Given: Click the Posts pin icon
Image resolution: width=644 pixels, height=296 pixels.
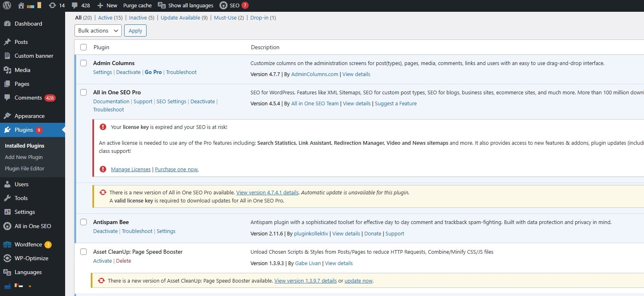Looking at the screenshot, I should tap(7, 42).
